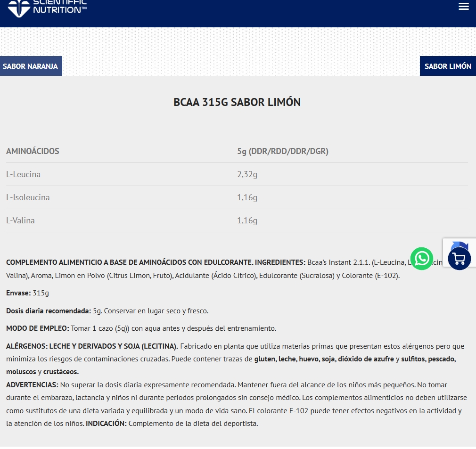Switch to the Sabor Naranja tab

pyautogui.click(x=31, y=66)
